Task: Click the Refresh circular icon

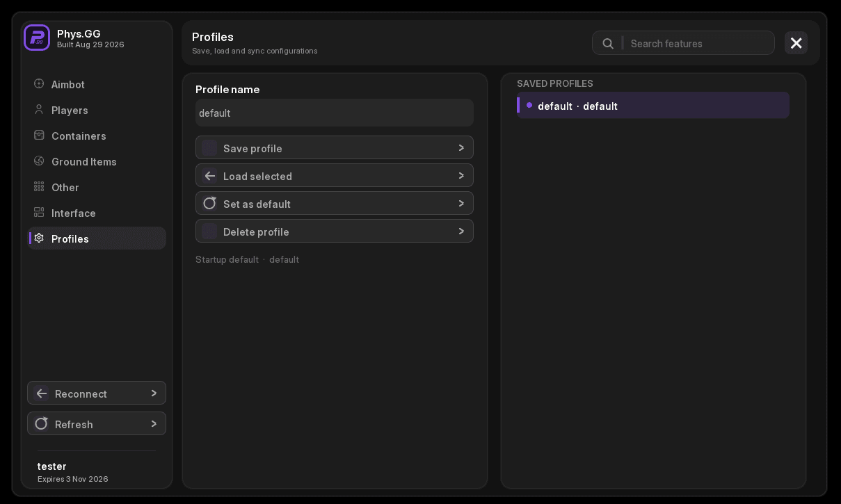Action: (x=42, y=423)
